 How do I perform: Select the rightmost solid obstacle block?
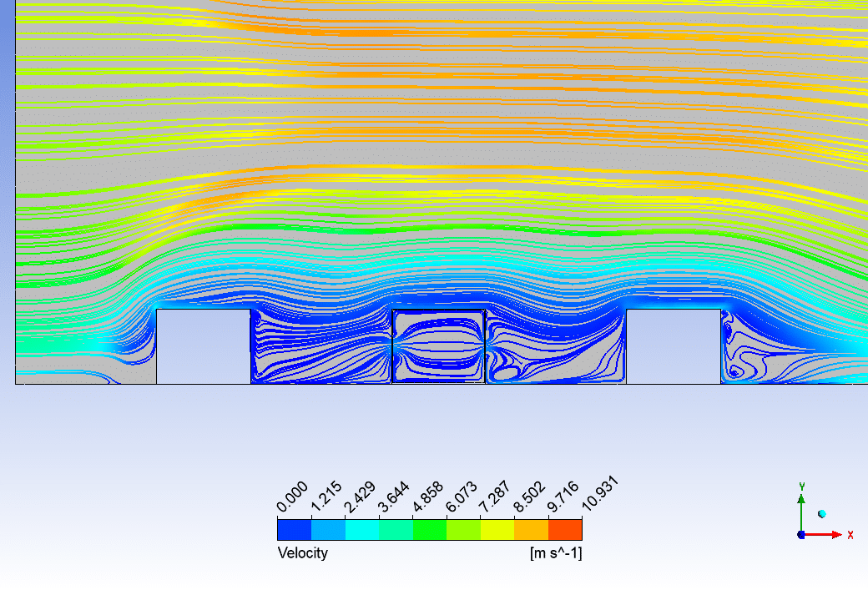pos(673,346)
